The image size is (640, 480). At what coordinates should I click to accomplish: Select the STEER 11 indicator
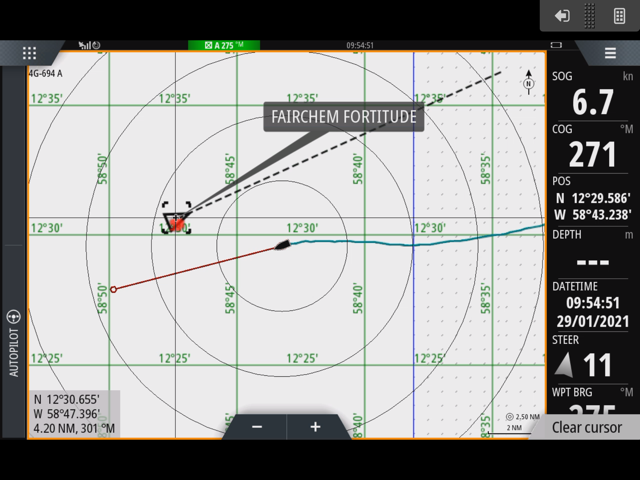592,357
